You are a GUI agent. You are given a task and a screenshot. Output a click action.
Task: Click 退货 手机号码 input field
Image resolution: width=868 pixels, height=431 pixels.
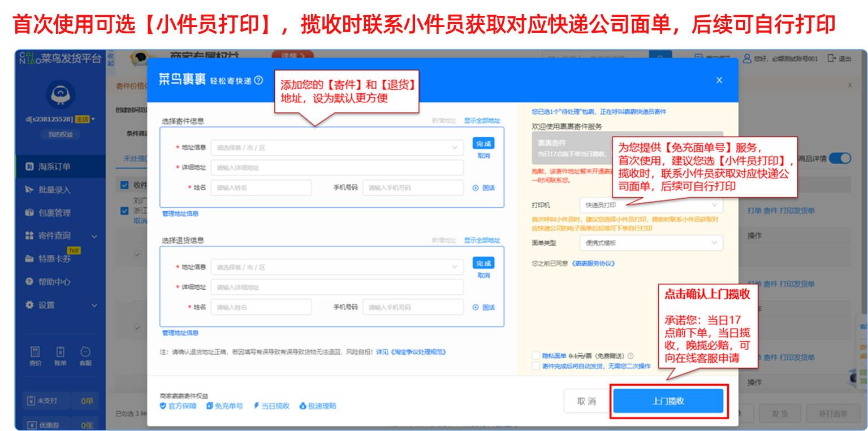413,307
